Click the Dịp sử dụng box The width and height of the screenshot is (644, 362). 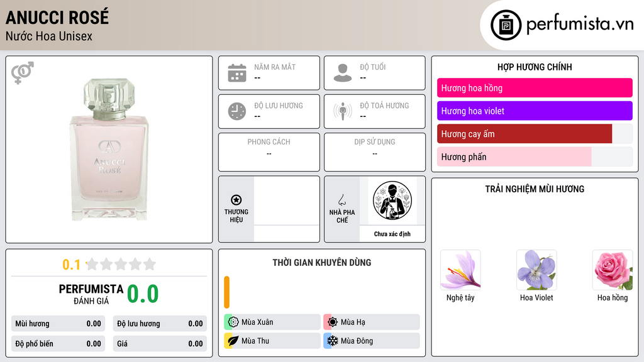375,152
